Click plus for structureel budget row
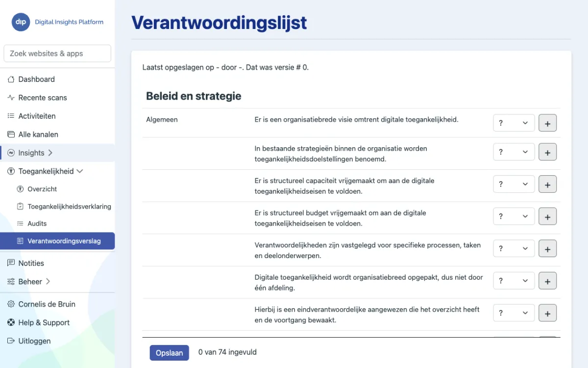Image resolution: width=588 pixels, height=368 pixels. (x=547, y=216)
